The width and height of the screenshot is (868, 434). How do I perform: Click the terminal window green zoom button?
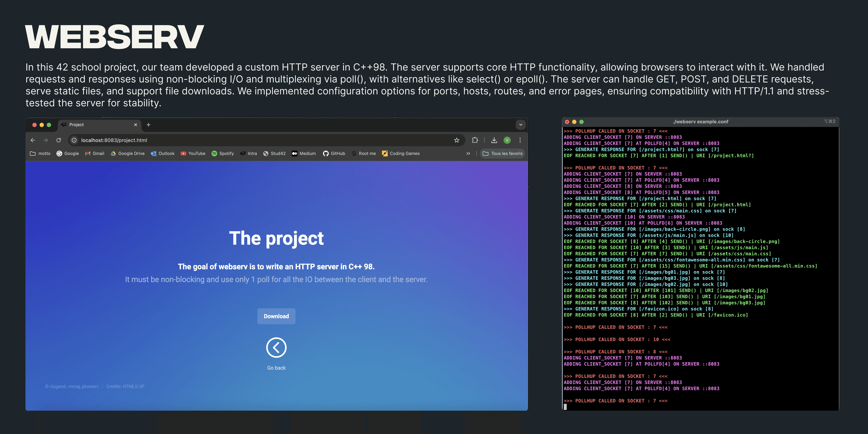[581, 122]
